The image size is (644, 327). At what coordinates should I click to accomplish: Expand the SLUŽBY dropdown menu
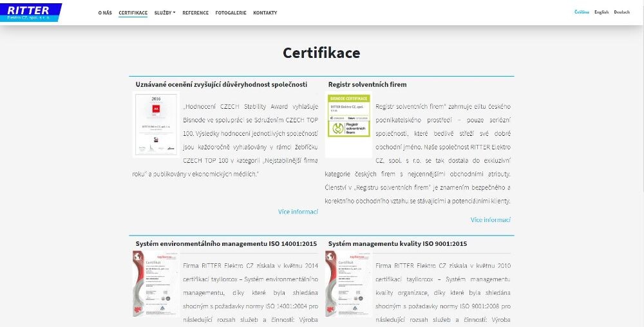(x=165, y=13)
